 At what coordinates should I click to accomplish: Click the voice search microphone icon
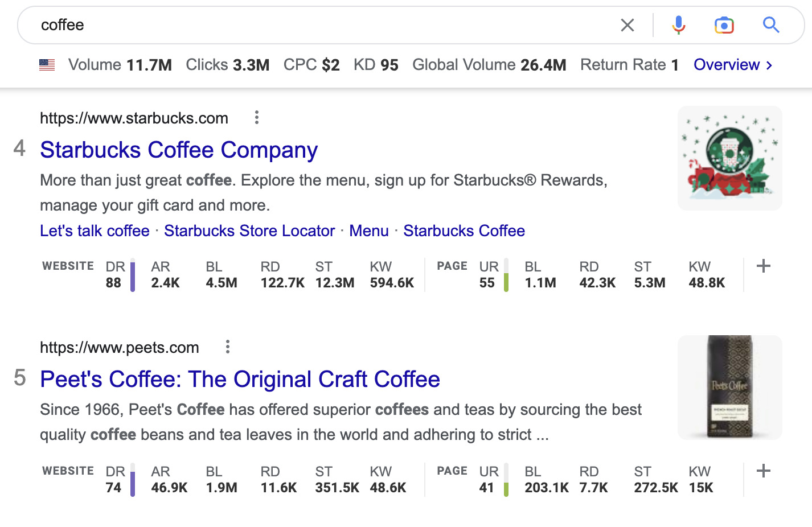click(678, 25)
